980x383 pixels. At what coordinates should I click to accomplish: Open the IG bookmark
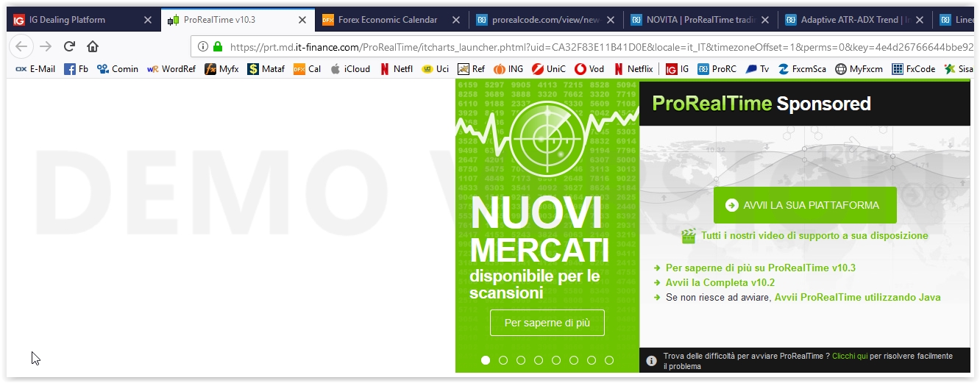click(x=677, y=69)
